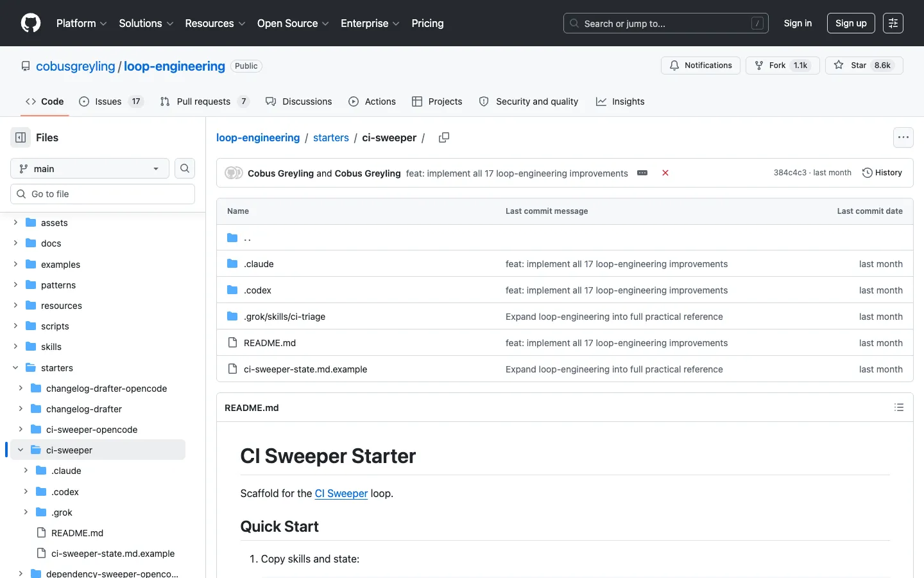The image size is (924, 578).
Task: Click the Sign in link
Action: [x=798, y=23]
